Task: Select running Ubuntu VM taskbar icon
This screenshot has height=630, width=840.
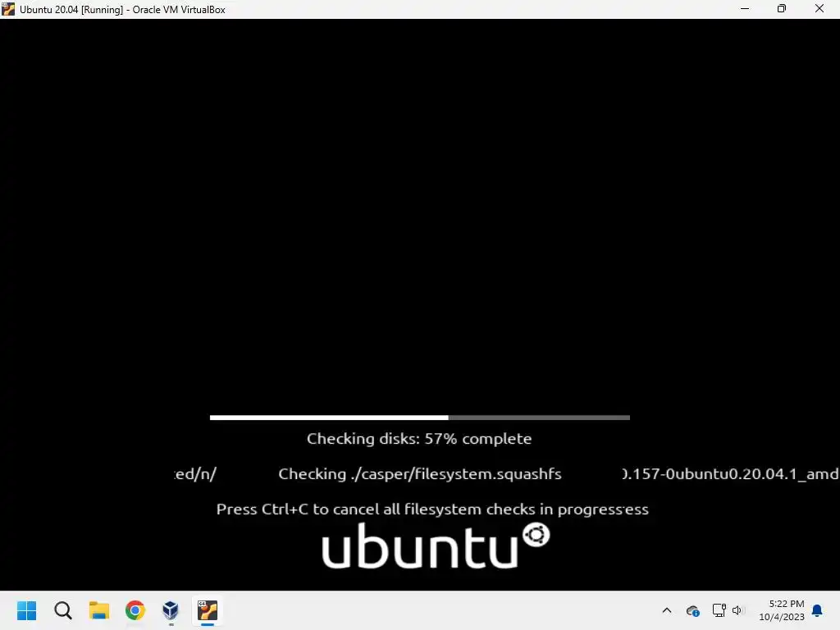Action: pos(208,610)
